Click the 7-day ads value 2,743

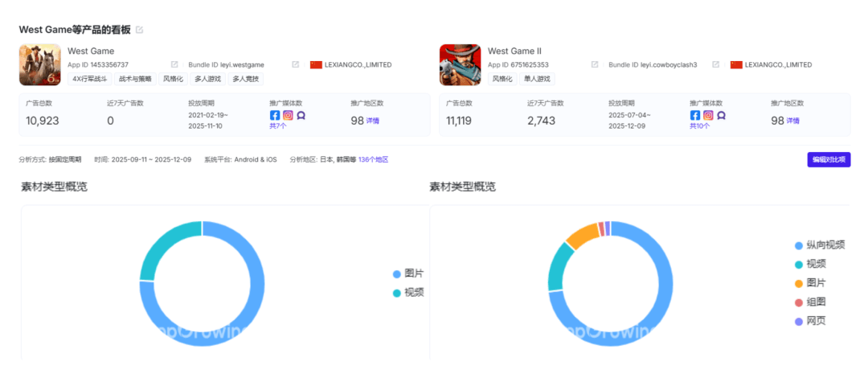tap(542, 121)
